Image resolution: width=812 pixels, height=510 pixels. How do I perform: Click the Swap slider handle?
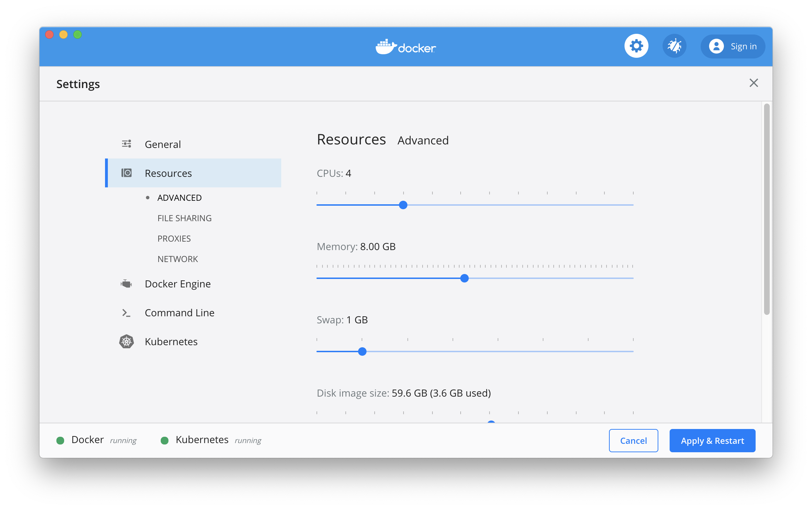pos(362,352)
